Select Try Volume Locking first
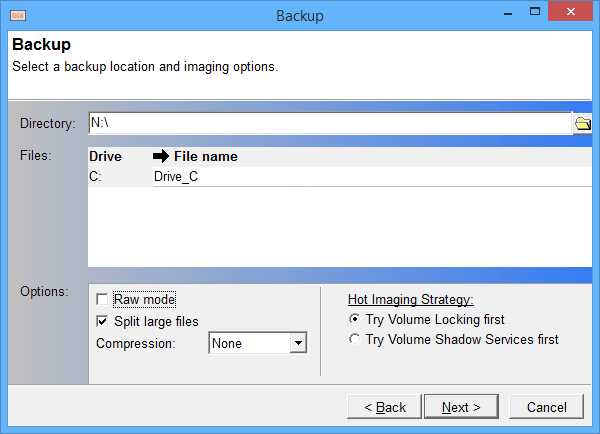The image size is (600, 434). (x=354, y=320)
